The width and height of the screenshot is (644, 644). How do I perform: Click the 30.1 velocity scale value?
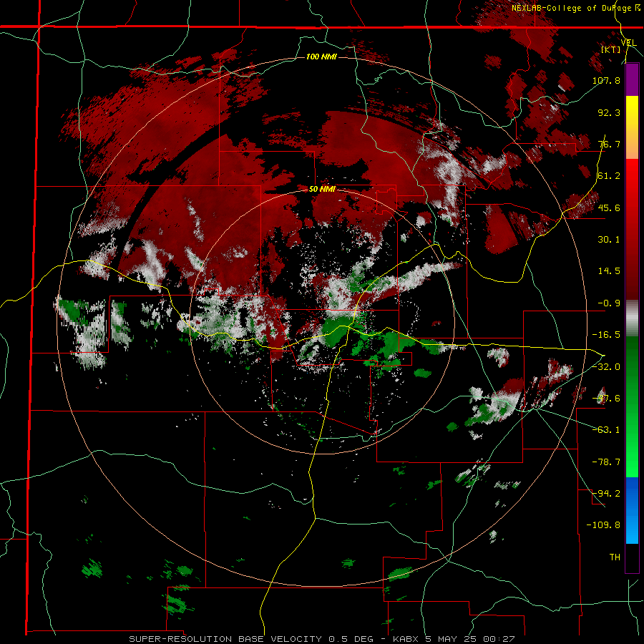tap(609, 240)
